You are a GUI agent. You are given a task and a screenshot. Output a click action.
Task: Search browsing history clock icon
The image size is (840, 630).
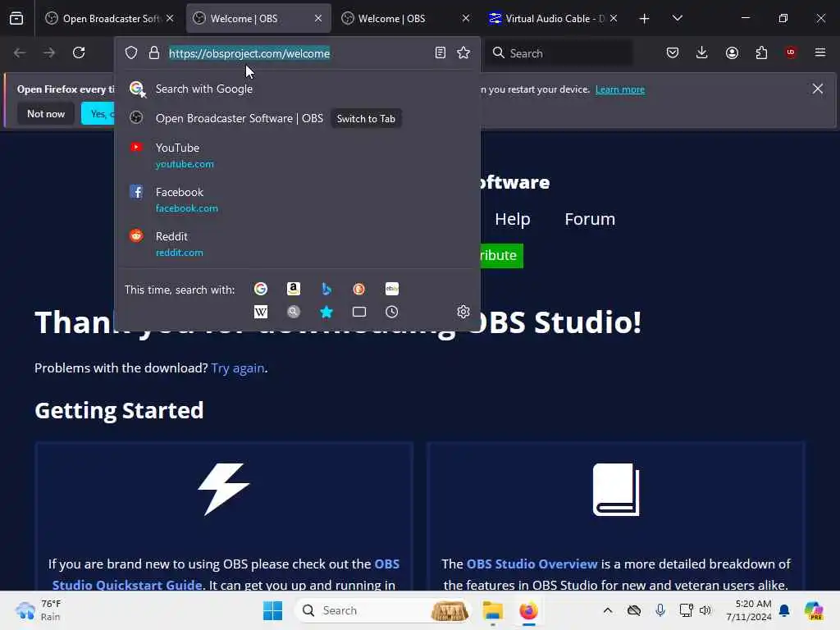tap(392, 312)
